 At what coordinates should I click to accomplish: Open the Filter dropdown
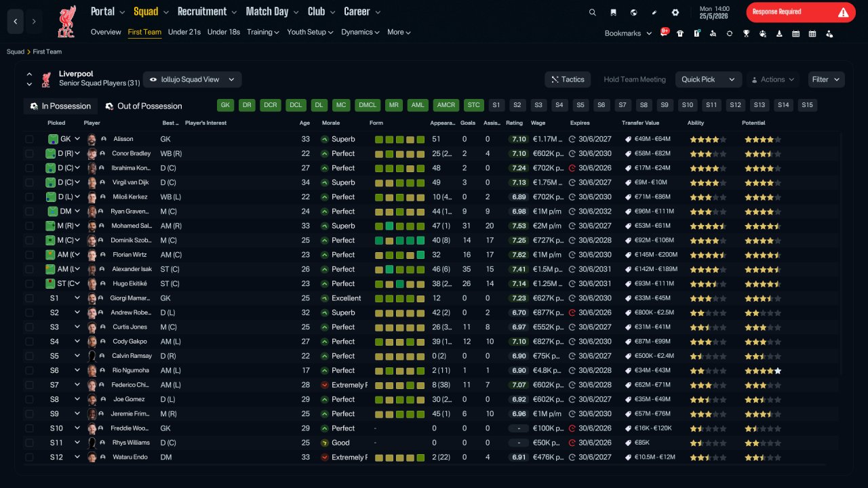(x=826, y=79)
